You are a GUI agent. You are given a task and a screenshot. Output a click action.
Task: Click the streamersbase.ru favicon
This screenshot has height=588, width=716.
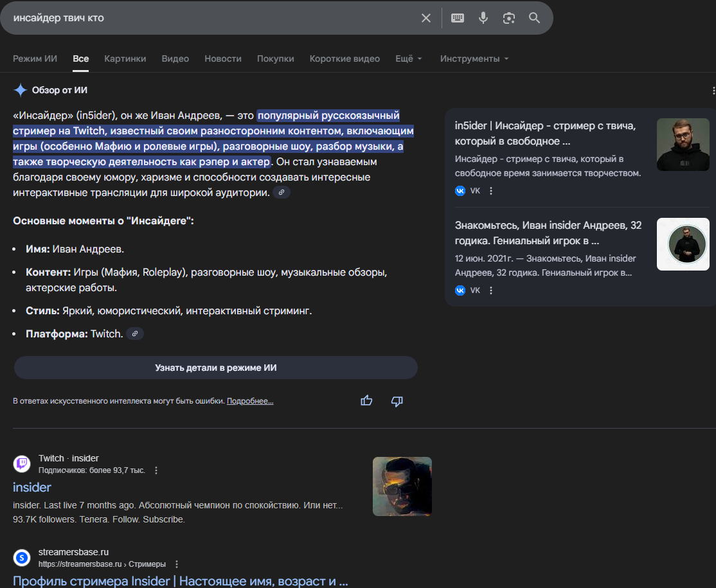point(21,557)
